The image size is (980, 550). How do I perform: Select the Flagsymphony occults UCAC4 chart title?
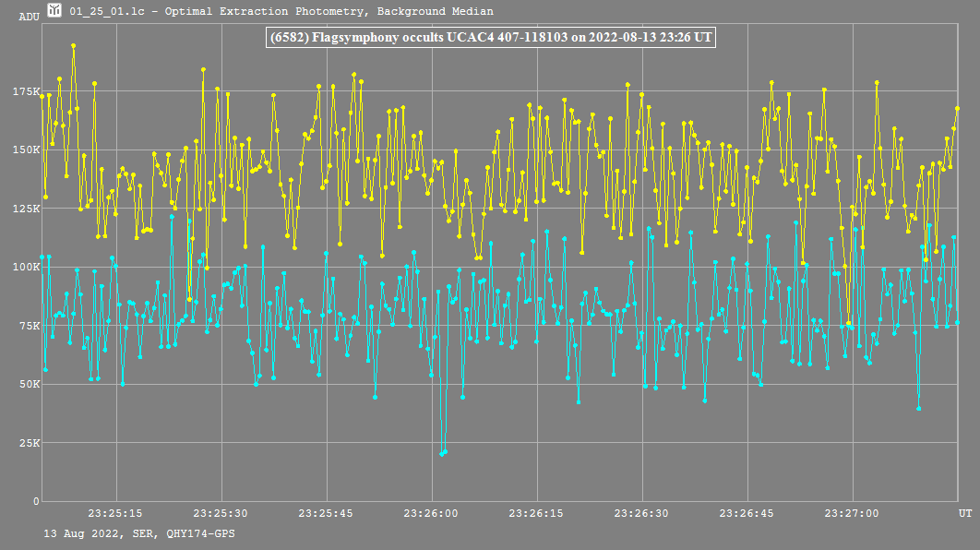pyautogui.click(x=490, y=38)
